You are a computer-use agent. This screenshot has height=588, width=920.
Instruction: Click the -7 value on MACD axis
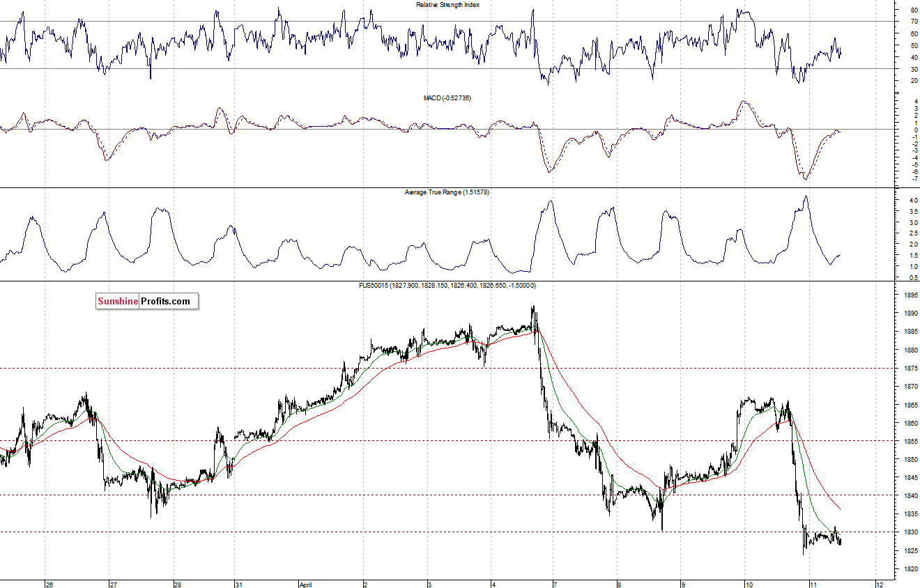[x=914, y=179]
